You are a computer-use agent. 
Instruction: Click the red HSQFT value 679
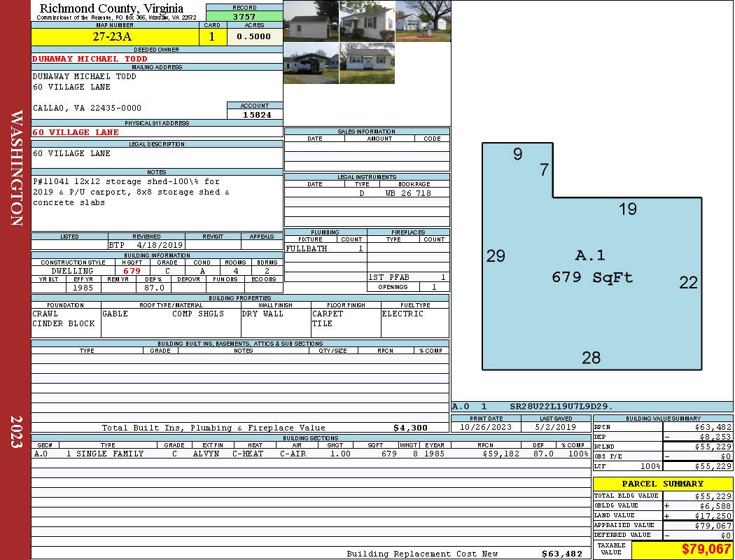132,271
